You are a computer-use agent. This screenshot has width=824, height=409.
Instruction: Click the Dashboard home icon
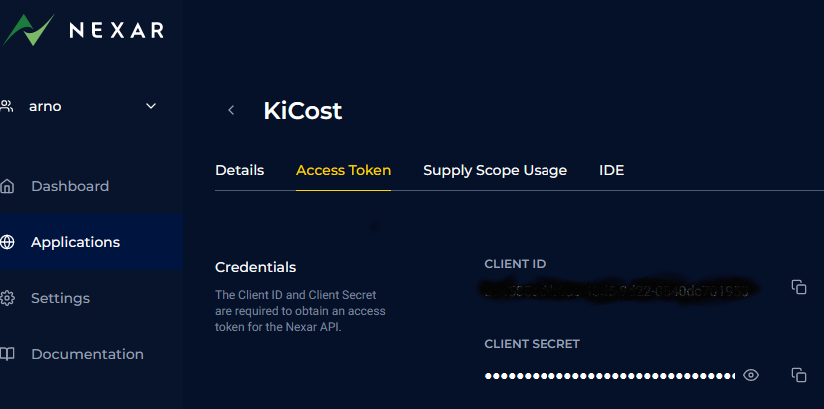[7, 186]
